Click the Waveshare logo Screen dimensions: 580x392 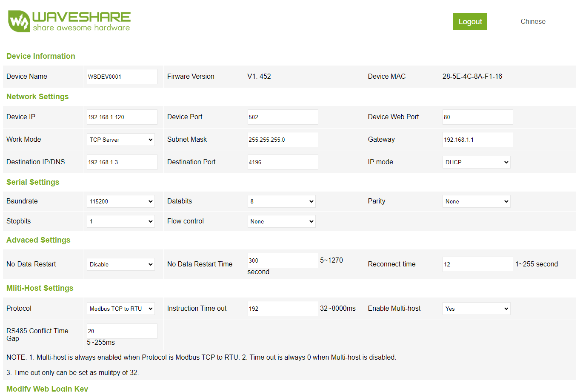[69, 21]
